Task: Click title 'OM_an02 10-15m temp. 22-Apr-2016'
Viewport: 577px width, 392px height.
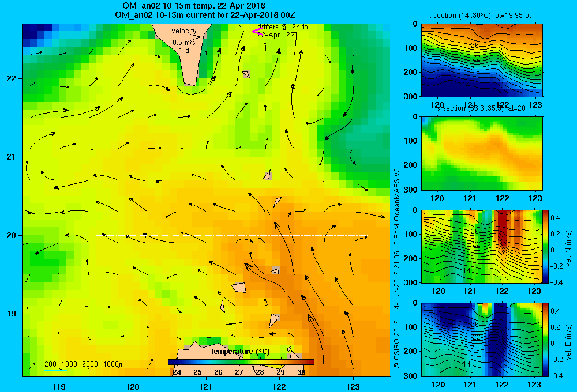Action: 193,6
